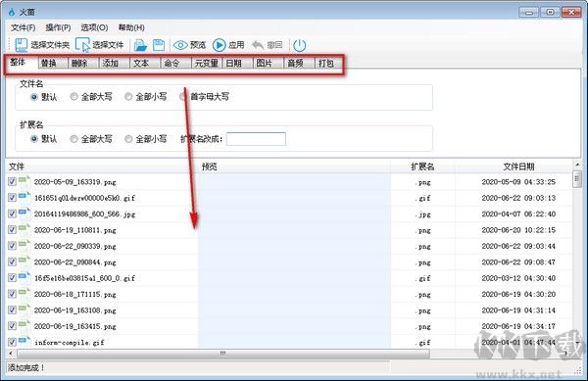Viewport: 588px width, 381px height.
Task: Click the 扩展名 column header
Action: [422, 167]
